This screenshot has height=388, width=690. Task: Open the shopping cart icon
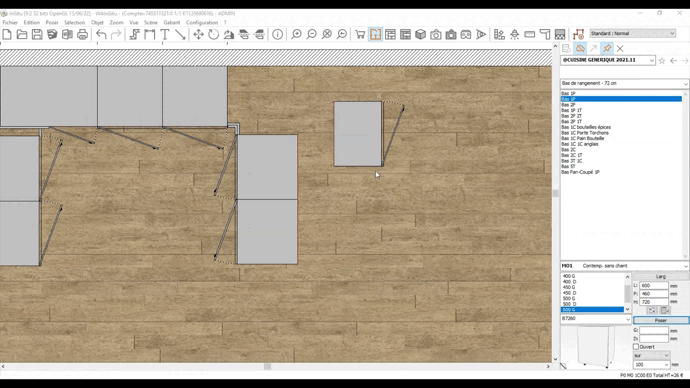360,34
